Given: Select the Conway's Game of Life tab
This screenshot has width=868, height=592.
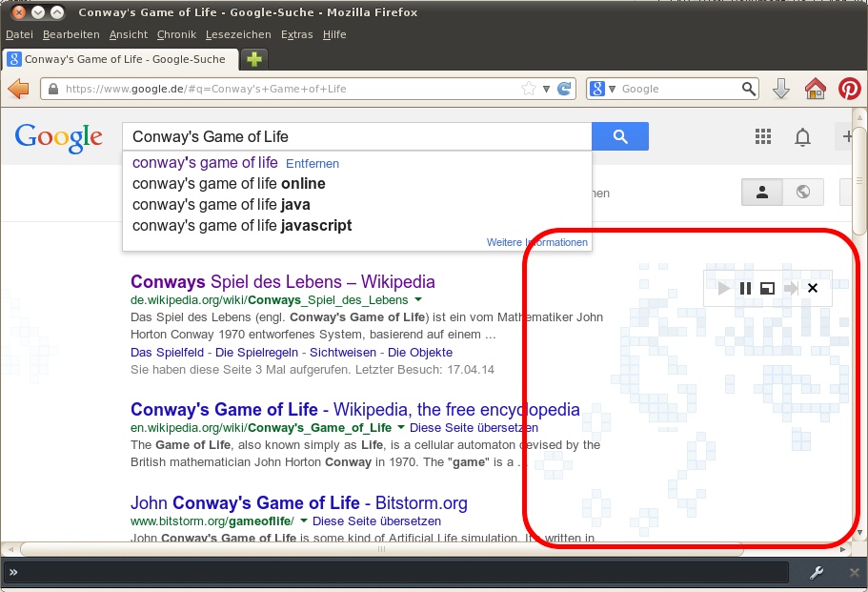Looking at the screenshot, I should 121,59.
